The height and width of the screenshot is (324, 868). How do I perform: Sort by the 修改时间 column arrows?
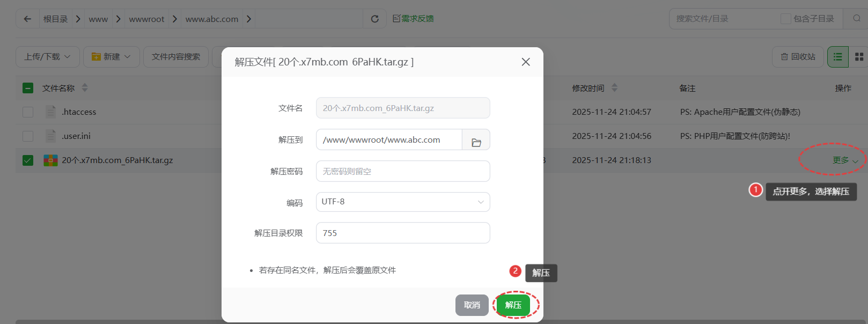point(614,88)
